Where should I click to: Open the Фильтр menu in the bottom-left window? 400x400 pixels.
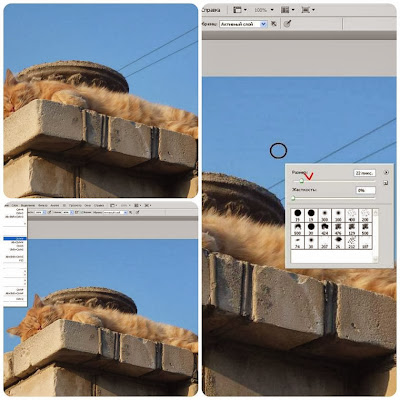(x=43, y=205)
